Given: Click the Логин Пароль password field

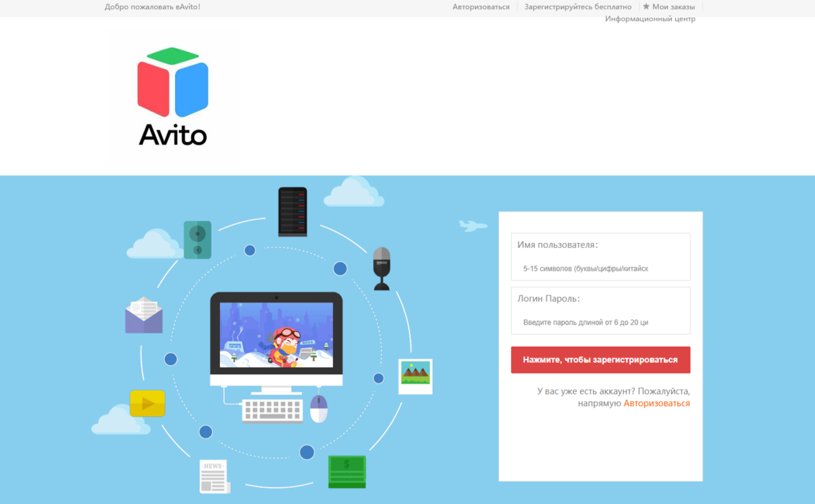Looking at the screenshot, I should [600, 322].
